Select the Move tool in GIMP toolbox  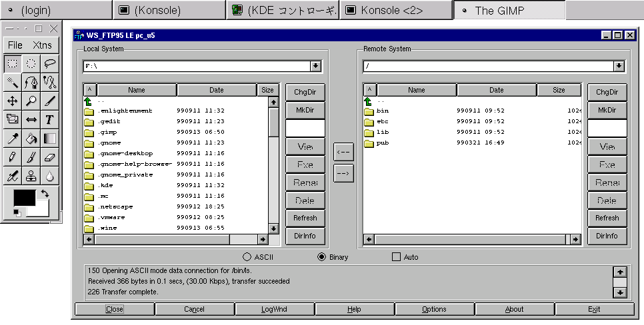[13, 101]
